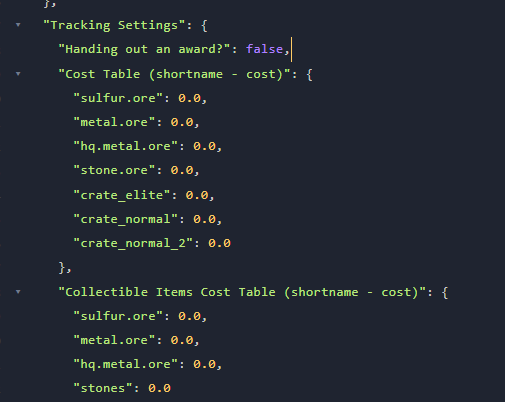505x402 pixels.
Task: Click the "Handing out an award?" key
Action: (x=144, y=49)
